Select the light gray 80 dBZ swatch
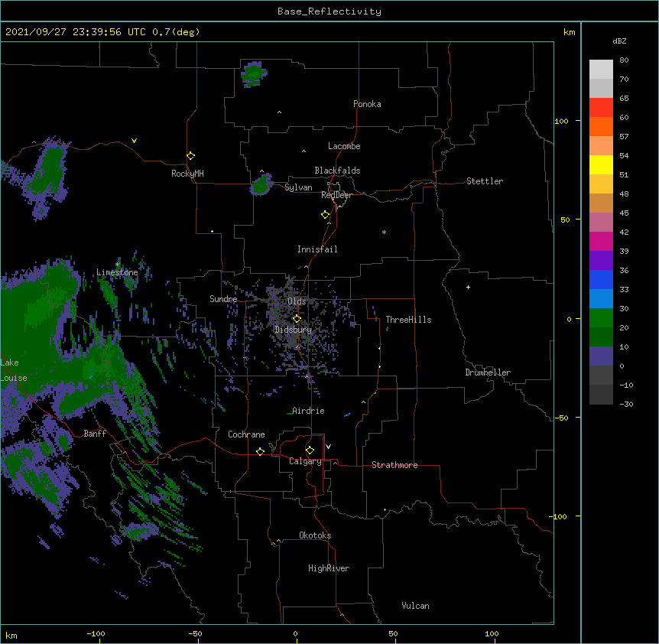 601,70
